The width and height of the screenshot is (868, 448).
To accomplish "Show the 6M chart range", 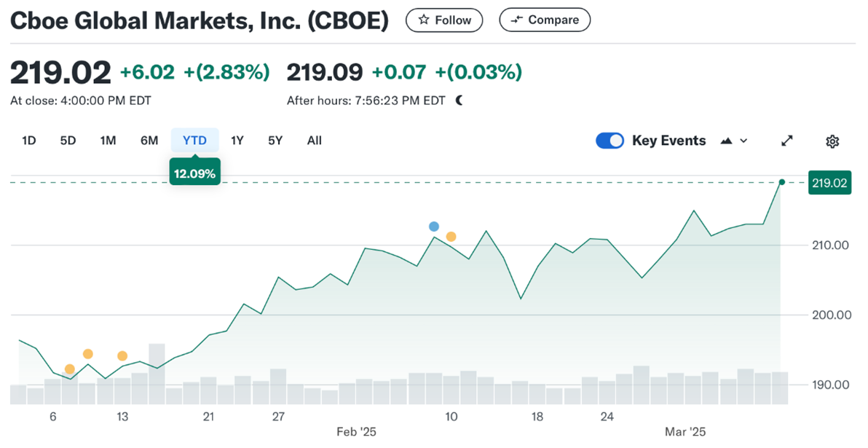I will tap(149, 141).
